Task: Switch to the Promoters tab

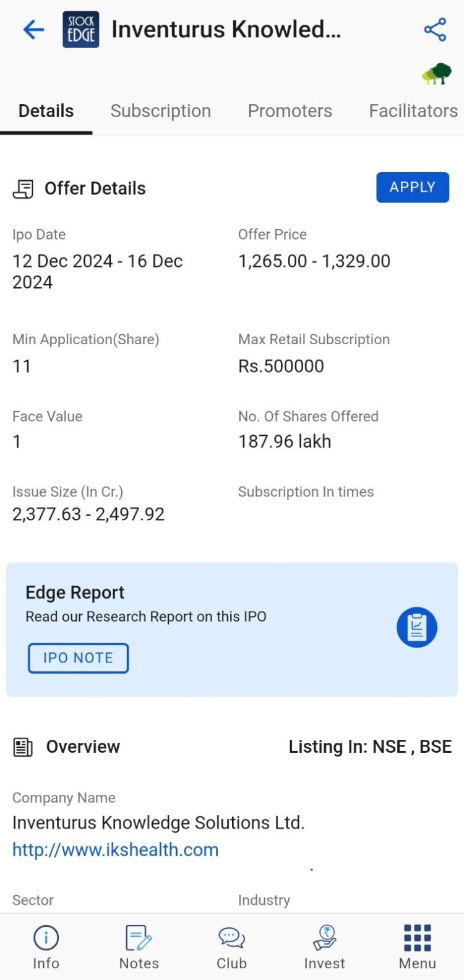Action: pos(290,111)
